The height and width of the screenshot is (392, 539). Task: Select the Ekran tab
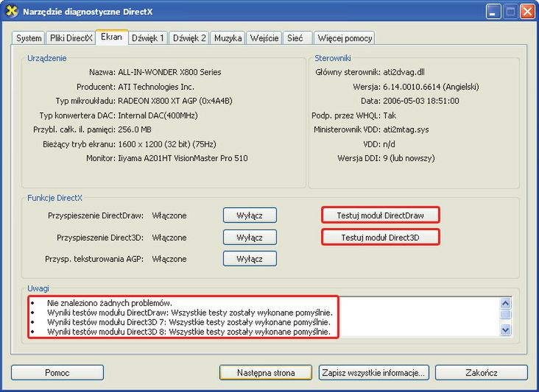112,37
